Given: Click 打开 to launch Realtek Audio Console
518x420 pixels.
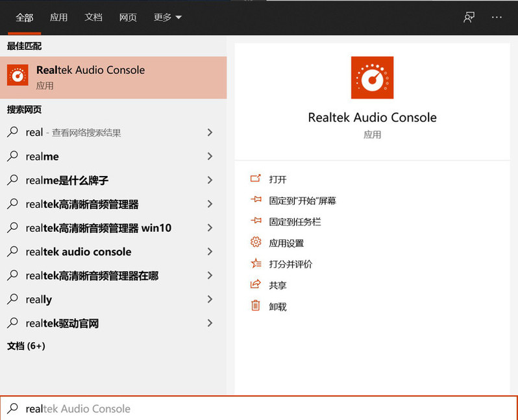Looking at the screenshot, I should pyautogui.click(x=278, y=179).
